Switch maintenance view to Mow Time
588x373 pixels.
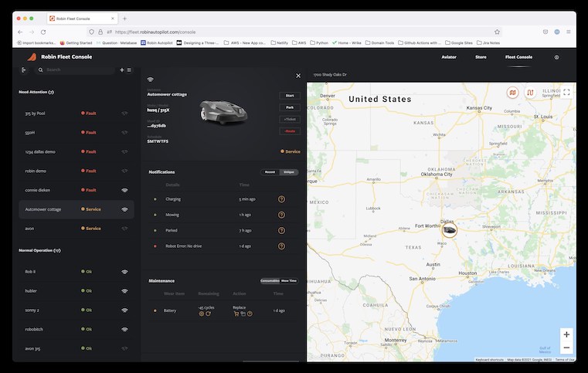[289, 281]
